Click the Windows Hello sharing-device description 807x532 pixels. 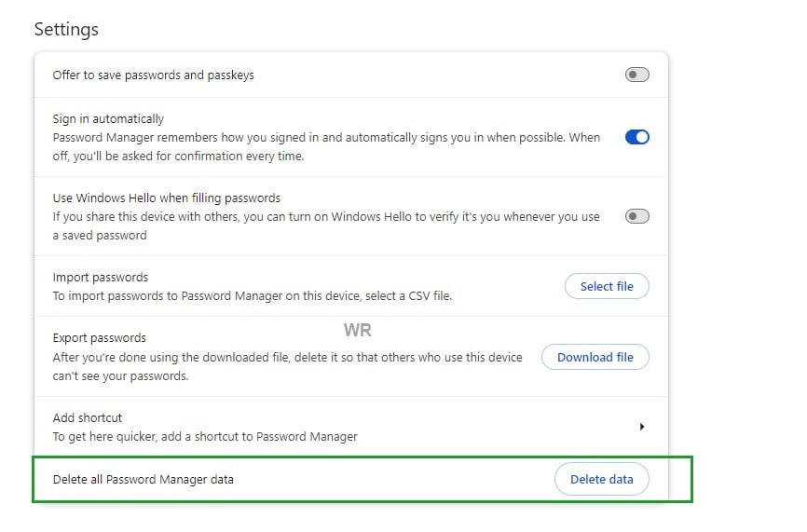tap(326, 225)
